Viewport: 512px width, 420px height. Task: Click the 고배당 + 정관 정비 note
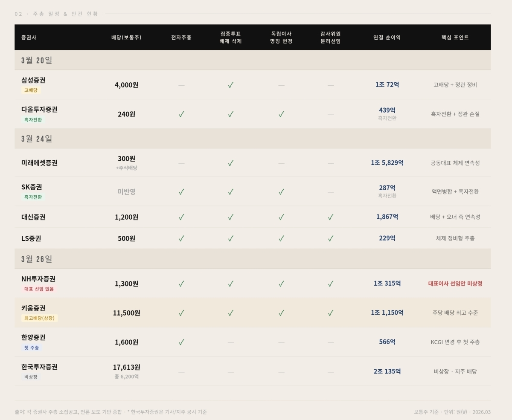coord(455,85)
